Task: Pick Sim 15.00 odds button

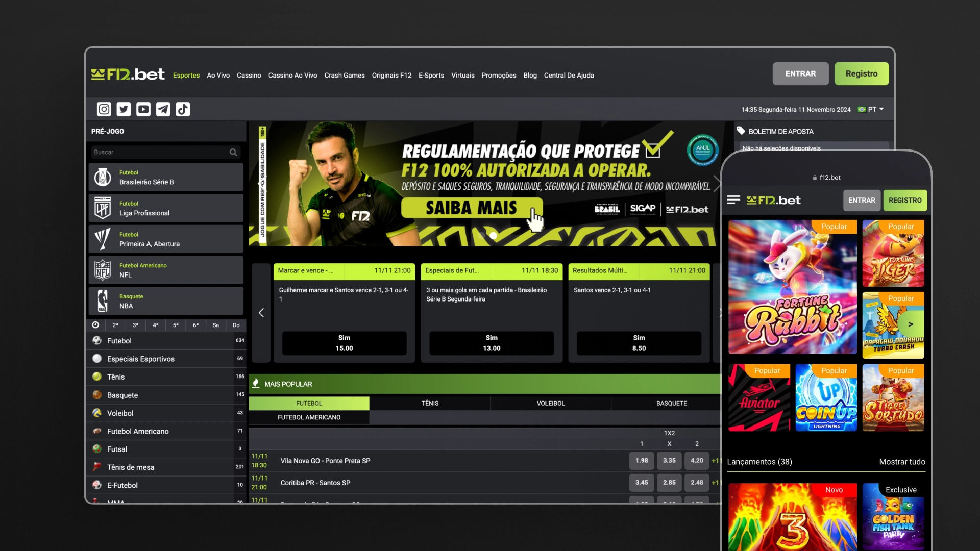Action: (344, 343)
